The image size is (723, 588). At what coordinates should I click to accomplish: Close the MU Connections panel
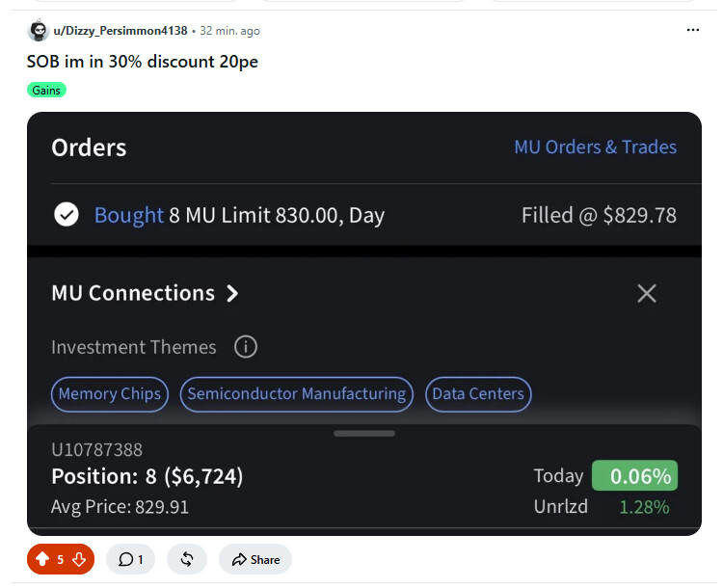click(x=647, y=293)
